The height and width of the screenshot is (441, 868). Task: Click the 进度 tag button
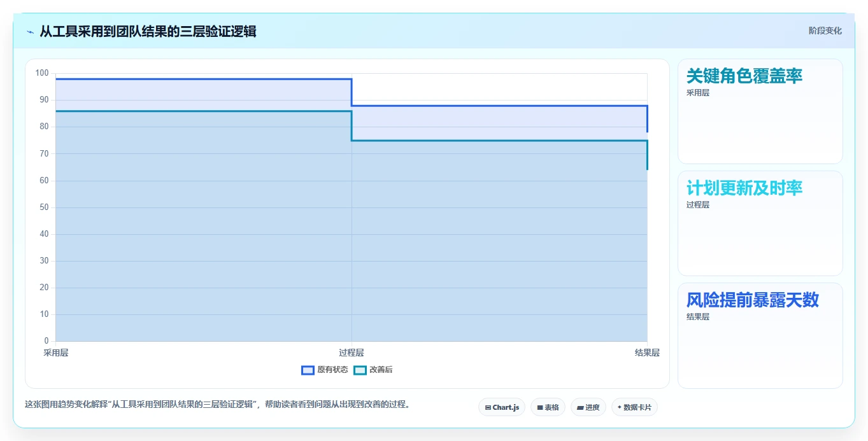coord(588,407)
